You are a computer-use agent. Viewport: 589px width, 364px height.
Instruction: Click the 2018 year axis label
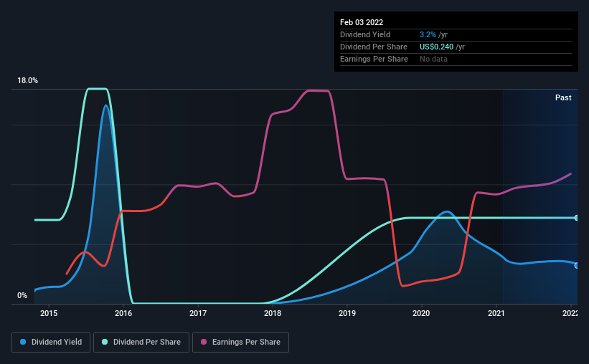[x=273, y=313]
